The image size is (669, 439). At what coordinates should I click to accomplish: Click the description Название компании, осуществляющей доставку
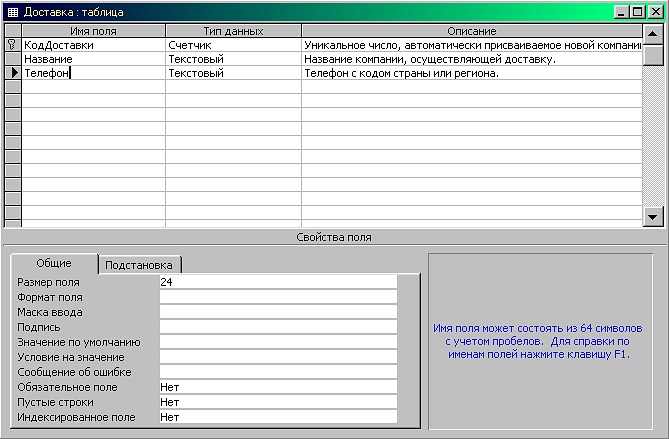[x=472, y=59]
